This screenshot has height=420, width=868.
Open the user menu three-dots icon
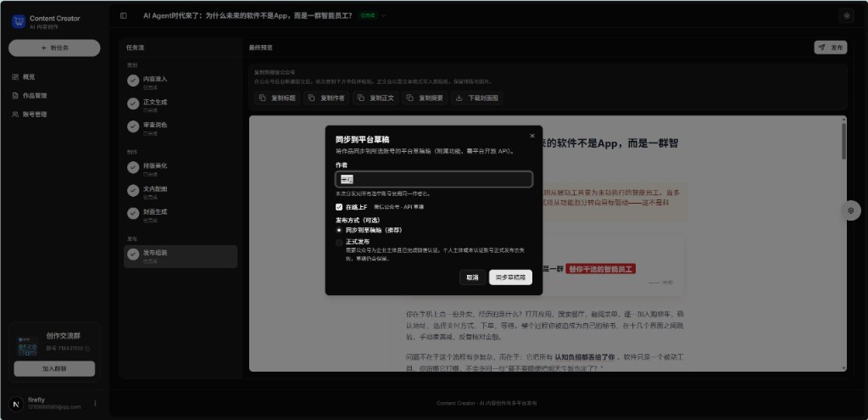[x=95, y=403]
